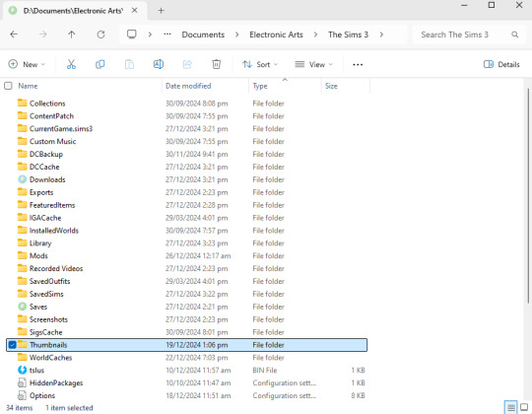Open a new tab with plus
Viewport: 532px width, 414px height.
pos(161,11)
